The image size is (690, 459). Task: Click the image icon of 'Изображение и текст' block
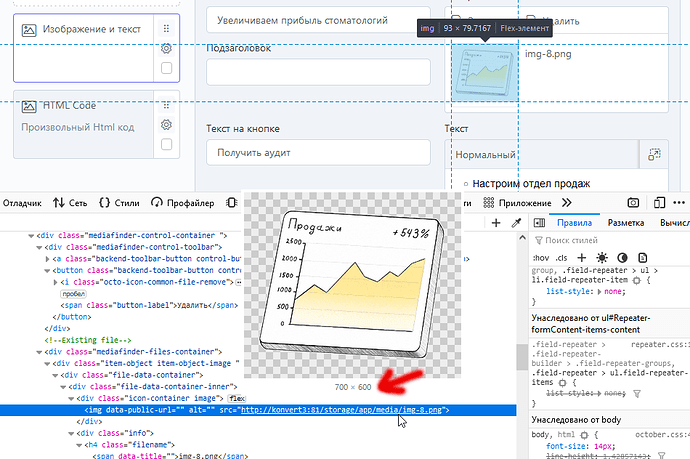pyautogui.click(x=29, y=30)
